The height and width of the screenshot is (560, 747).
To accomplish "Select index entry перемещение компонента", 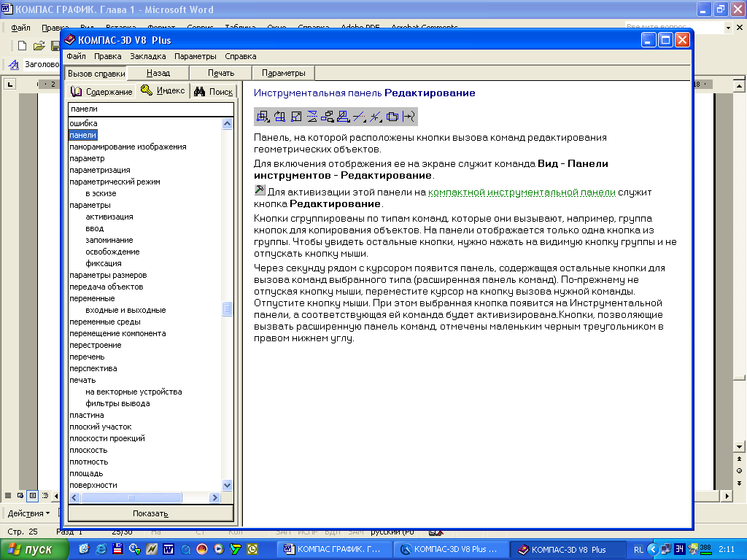I will point(117,333).
